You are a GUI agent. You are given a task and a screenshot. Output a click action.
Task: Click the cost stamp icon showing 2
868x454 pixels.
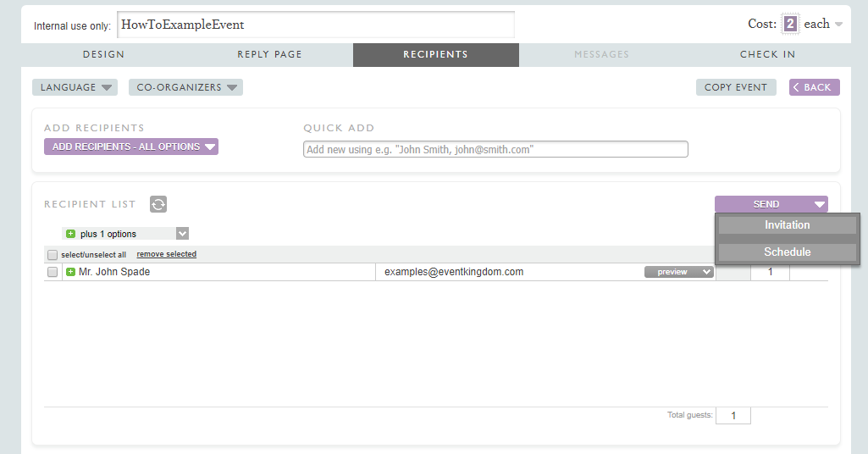(x=790, y=24)
